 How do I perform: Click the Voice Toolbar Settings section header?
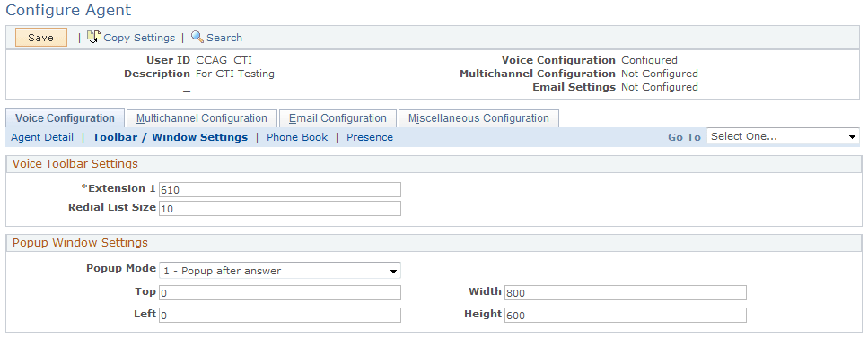coord(75,164)
